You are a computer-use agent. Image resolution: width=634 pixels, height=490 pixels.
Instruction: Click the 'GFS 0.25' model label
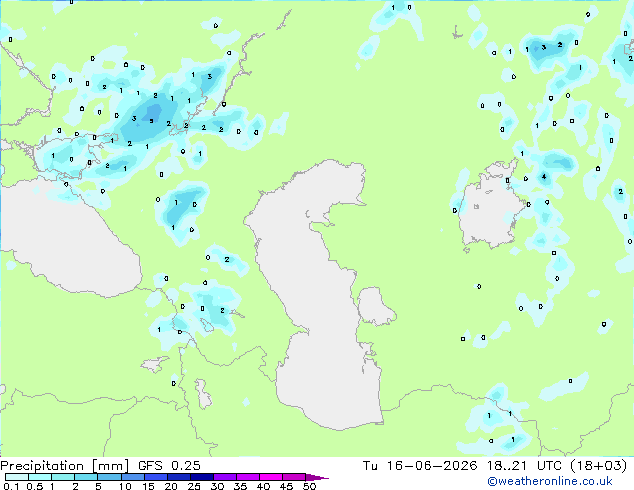[169, 466]
